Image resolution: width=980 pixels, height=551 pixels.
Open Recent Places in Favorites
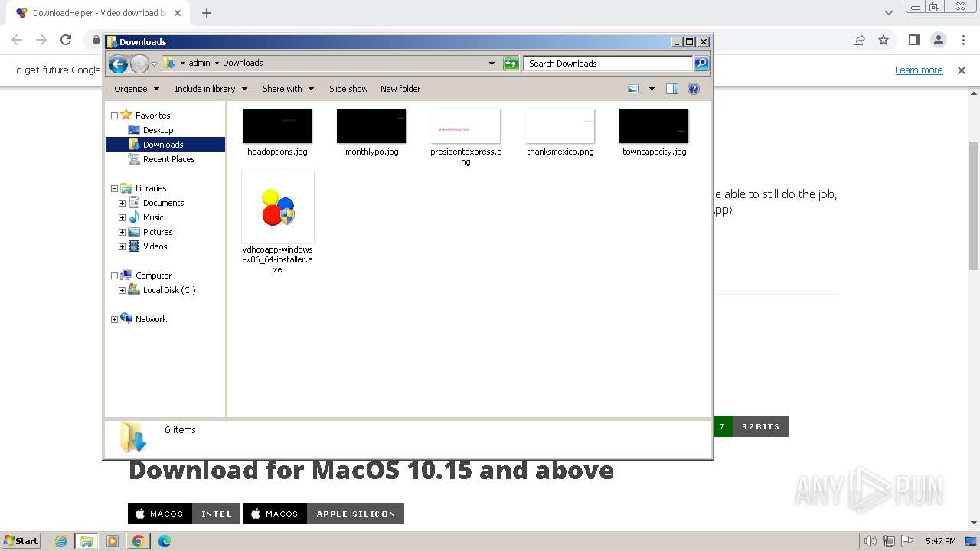click(x=168, y=159)
